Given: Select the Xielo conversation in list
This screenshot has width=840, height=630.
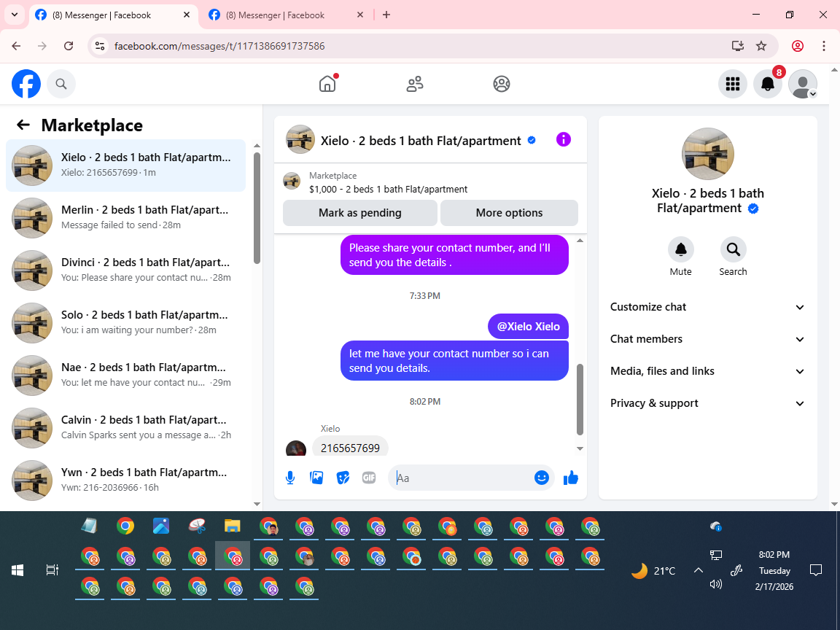Looking at the screenshot, I should [x=126, y=165].
